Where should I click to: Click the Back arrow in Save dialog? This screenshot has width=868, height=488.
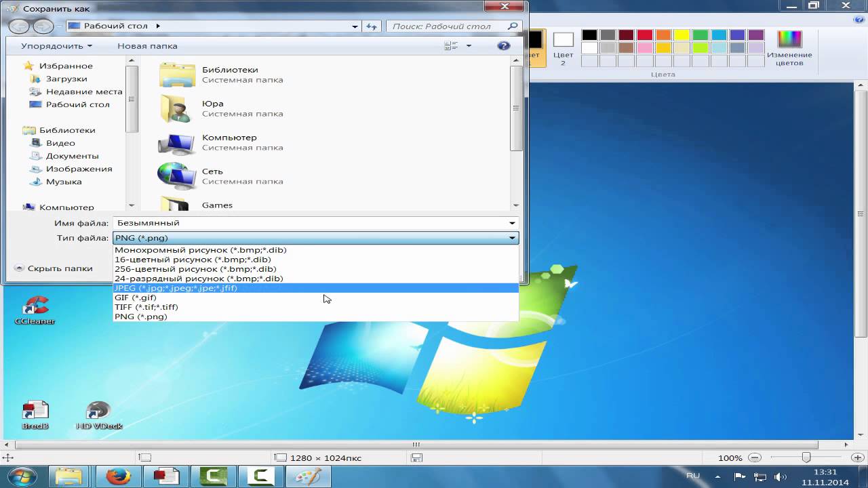[x=20, y=26]
